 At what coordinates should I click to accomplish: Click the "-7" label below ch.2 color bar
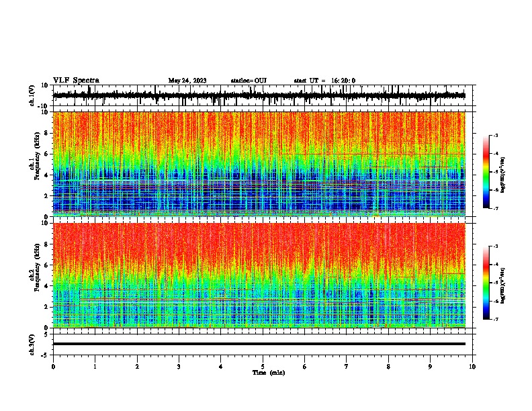pyautogui.click(x=495, y=319)
